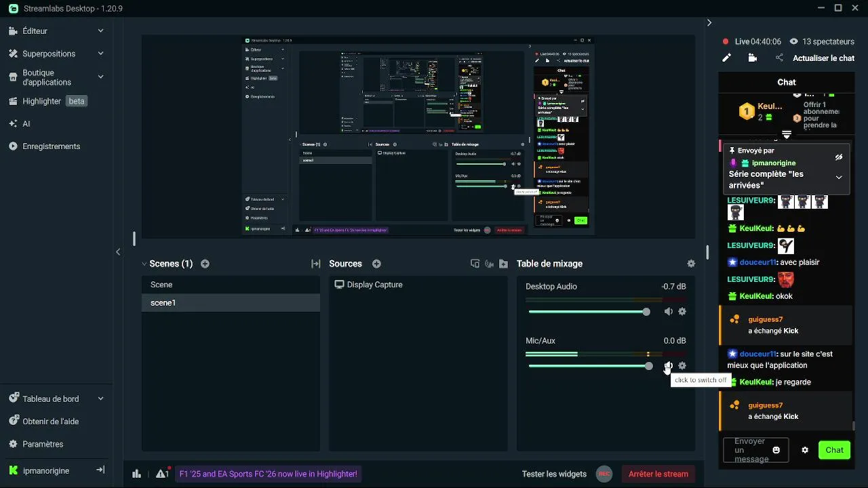868x488 pixels.
Task: Expand the Superpositions chevron
Action: [100, 54]
